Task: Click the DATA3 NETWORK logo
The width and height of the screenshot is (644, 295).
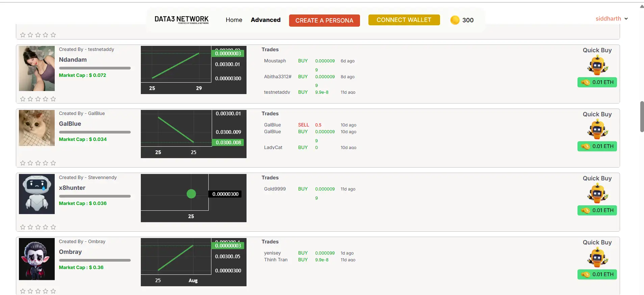Action: [181, 20]
